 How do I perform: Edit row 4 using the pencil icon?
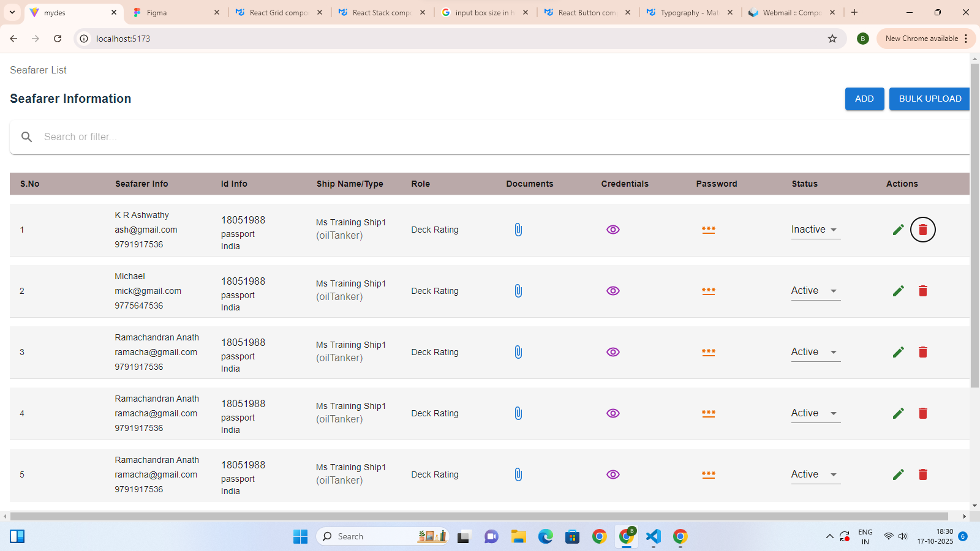(x=898, y=413)
